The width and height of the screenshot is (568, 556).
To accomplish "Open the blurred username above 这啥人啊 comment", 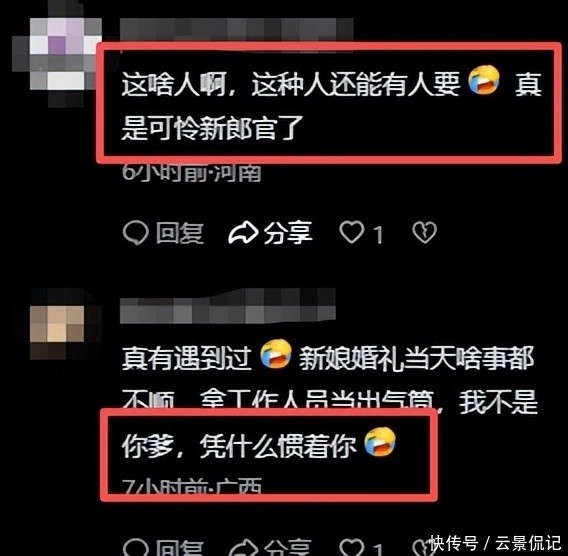I will click(x=236, y=29).
